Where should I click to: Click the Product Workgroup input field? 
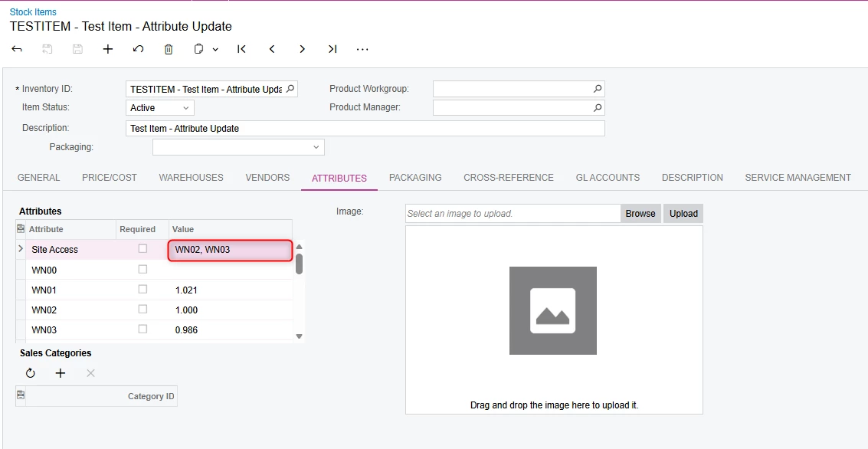click(x=519, y=89)
